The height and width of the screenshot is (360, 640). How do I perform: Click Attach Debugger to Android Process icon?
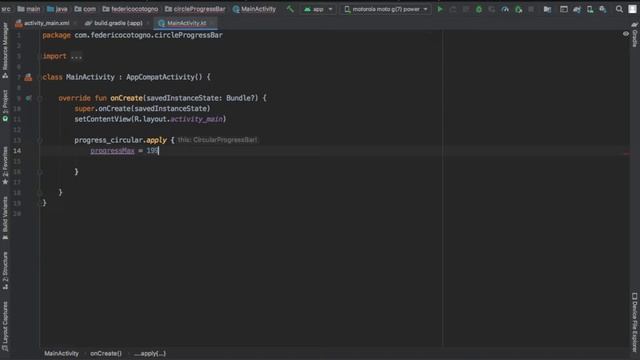click(x=518, y=9)
